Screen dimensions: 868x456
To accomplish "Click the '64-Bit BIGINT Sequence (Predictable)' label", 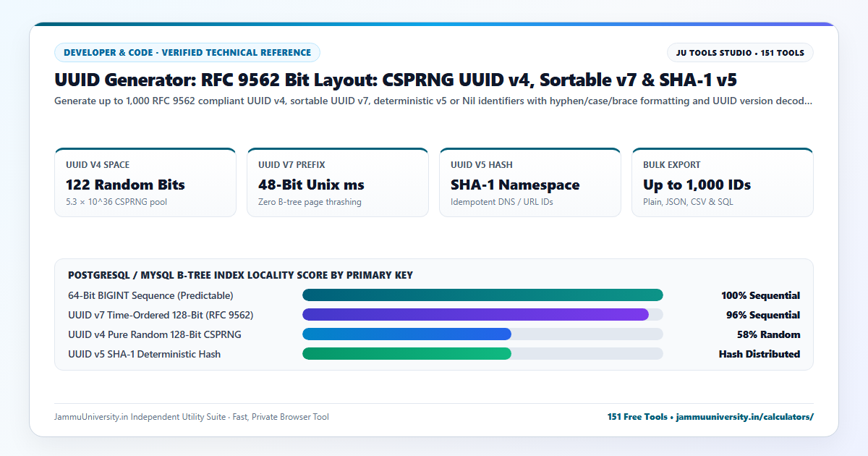I will [150, 295].
